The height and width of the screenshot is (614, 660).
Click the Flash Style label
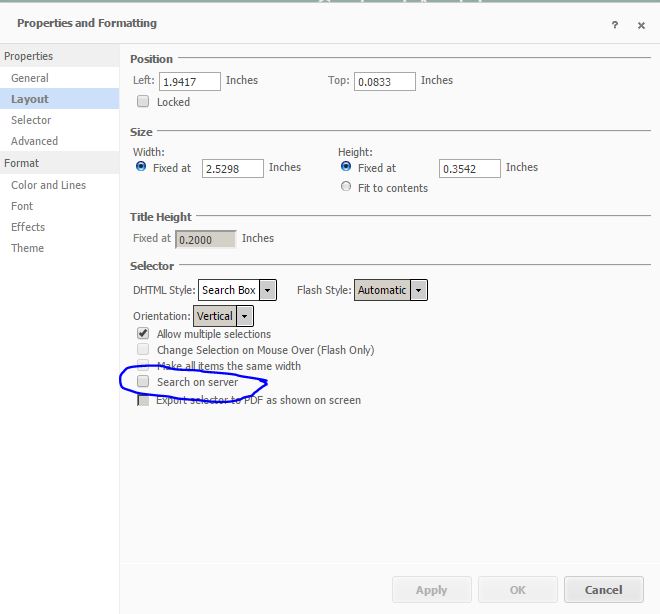[x=324, y=290]
